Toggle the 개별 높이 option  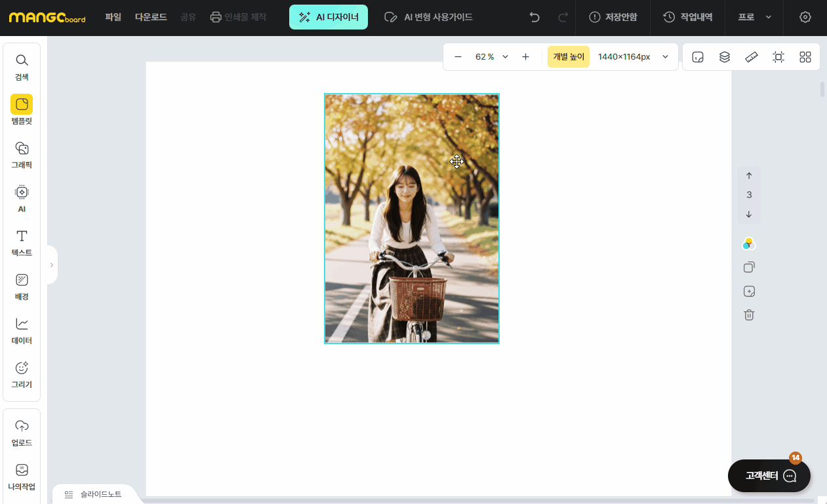click(568, 57)
